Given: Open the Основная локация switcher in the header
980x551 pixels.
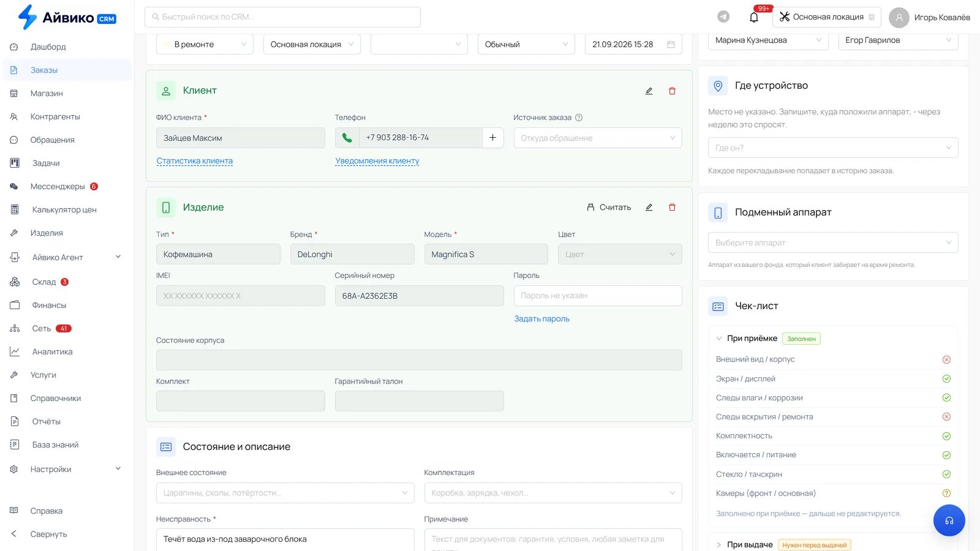Looking at the screenshot, I should (827, 17).
